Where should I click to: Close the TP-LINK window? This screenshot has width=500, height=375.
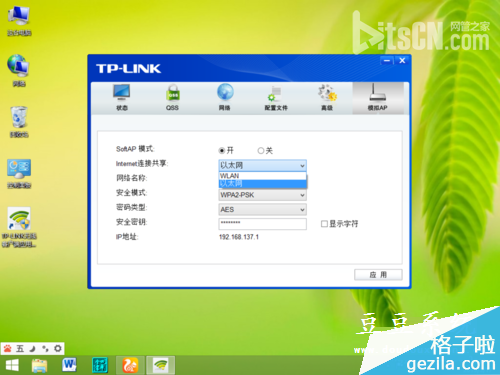click(x=402, y=61)
